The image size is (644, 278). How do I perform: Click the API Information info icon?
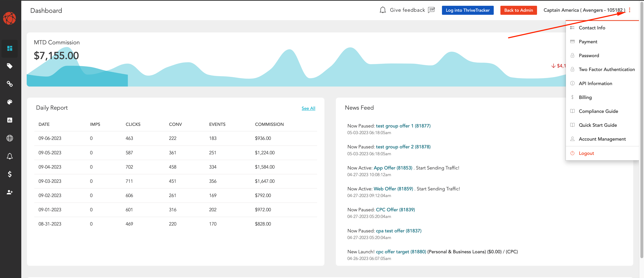coord(572,83)
